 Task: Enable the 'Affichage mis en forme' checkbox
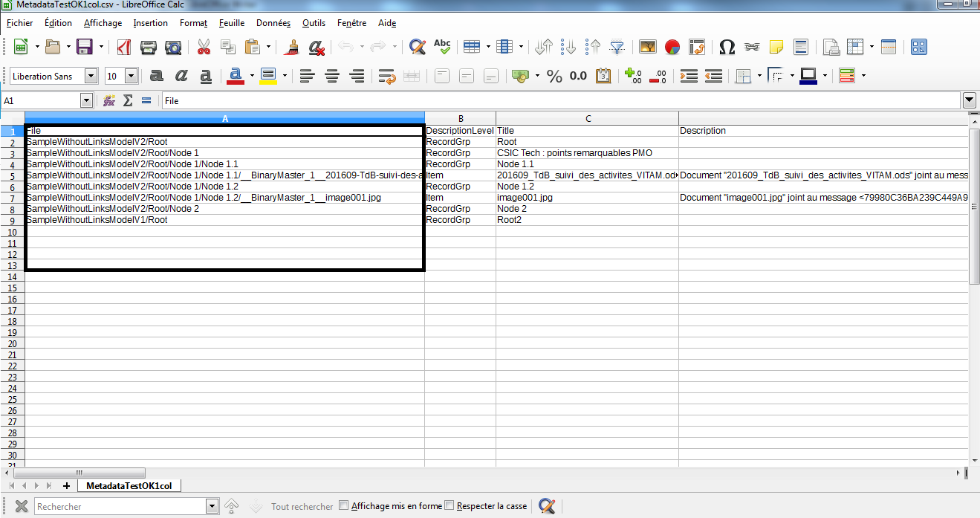343,505
